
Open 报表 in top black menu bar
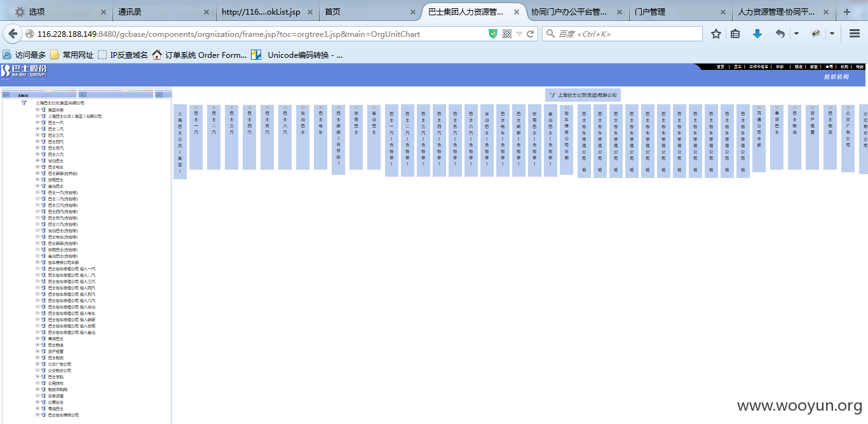(x=799, y=66)
